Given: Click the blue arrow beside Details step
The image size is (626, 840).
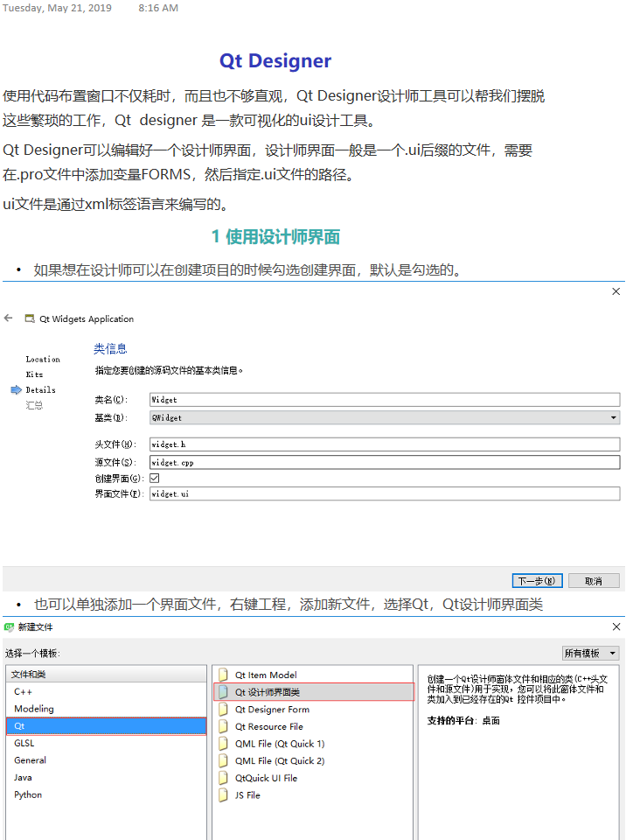Looking at the screenshot, I should (16, 390).
